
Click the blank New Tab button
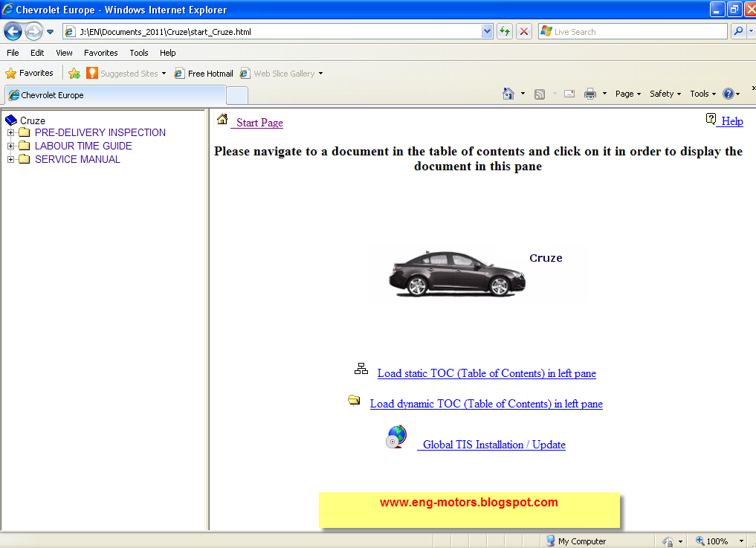[x=237, y=95]
